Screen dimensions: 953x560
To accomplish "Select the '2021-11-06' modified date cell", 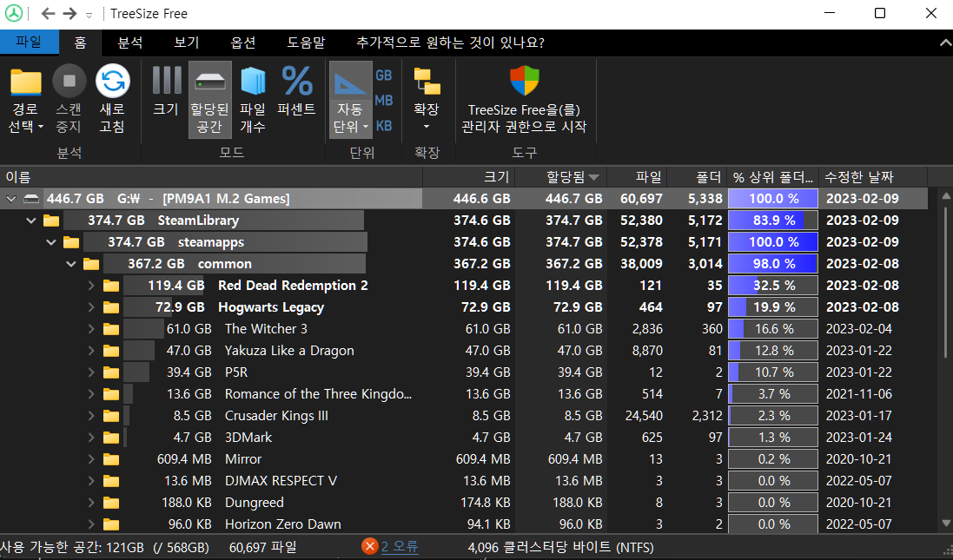I will [x=859, y=394].
